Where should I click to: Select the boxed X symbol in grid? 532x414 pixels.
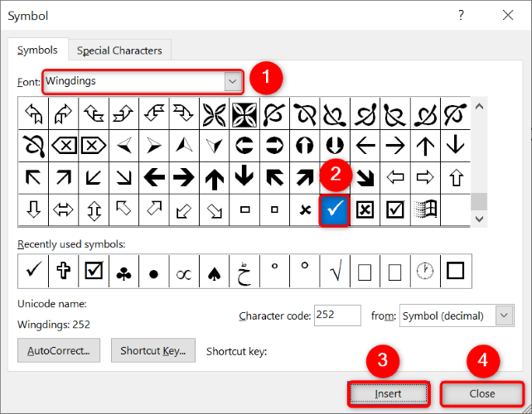point(365,209)
